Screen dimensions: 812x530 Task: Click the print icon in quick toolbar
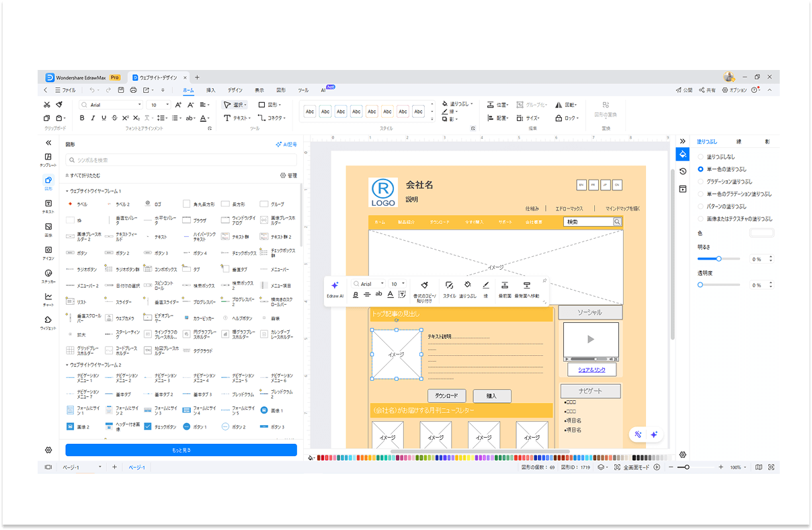tap(133, 89)
